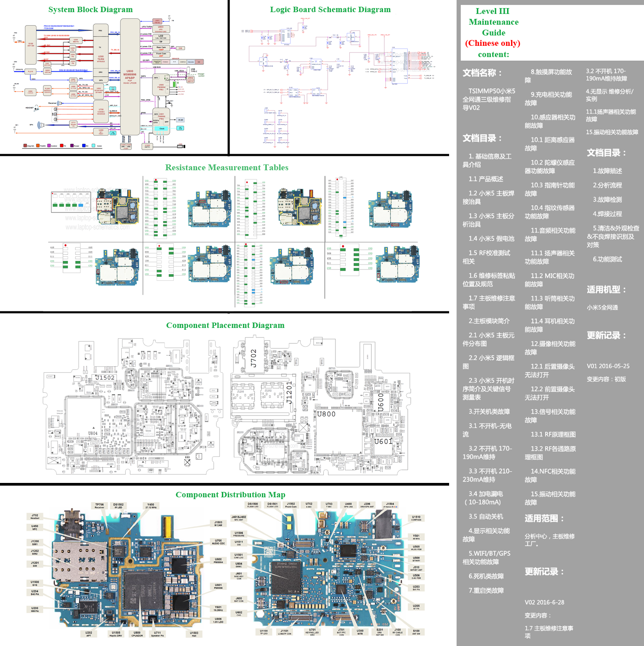Select the U601 label in placement diagram
644x646 pixels.
coord(384,442)
